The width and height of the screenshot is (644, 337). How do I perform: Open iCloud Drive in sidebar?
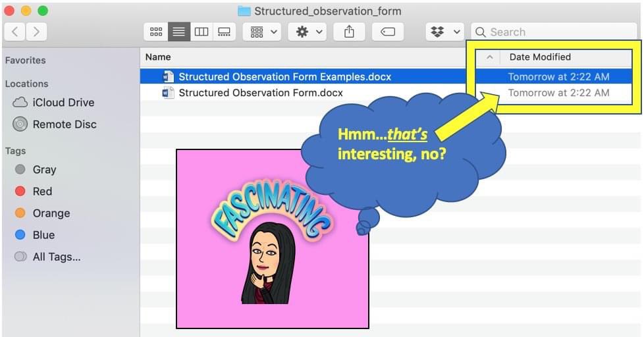(x=53, y=102)
